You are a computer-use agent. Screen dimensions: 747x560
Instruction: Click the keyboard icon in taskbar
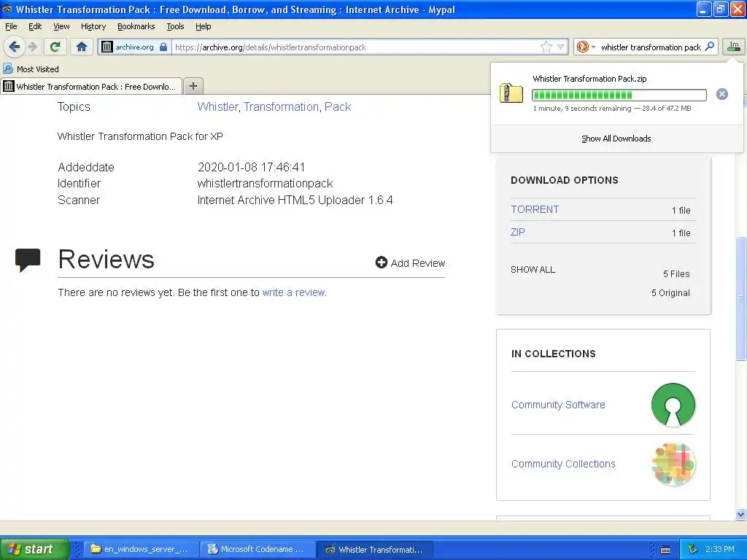coord(665,550)
